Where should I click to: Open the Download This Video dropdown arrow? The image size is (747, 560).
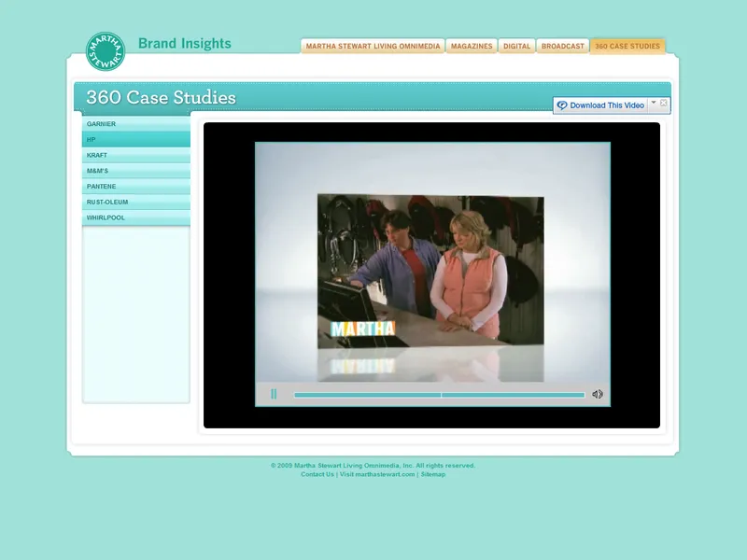654,103
